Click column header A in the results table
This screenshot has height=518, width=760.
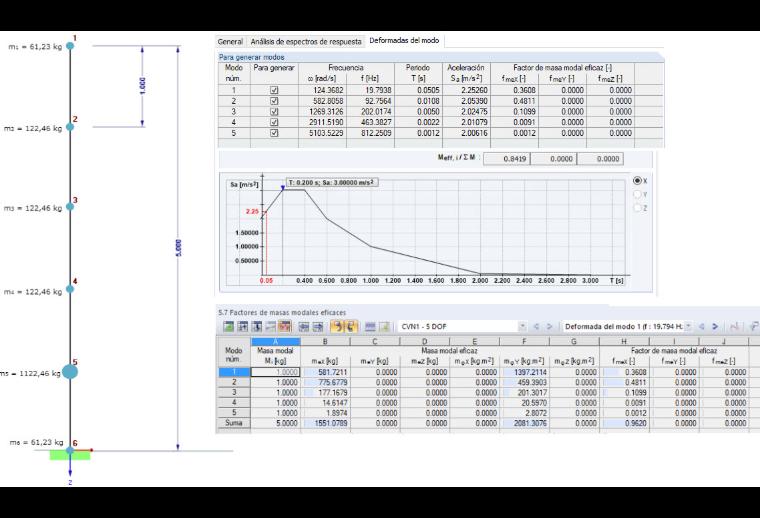click(276, 341)
